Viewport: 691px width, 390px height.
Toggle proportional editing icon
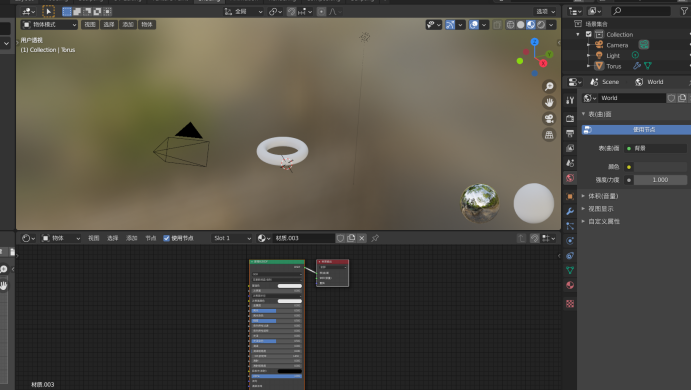pos(322,11)
